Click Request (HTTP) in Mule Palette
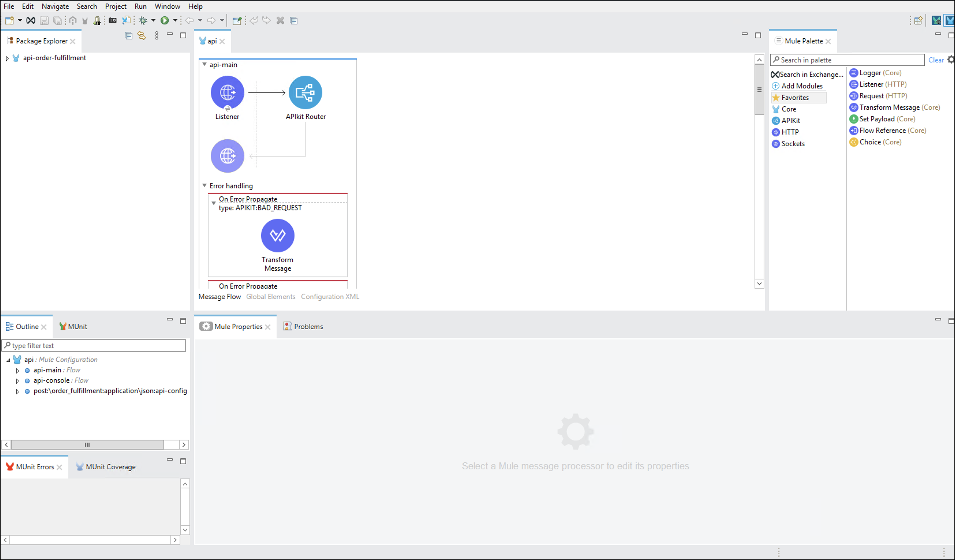This screenshot has width=955, height=560. point(878,96)
